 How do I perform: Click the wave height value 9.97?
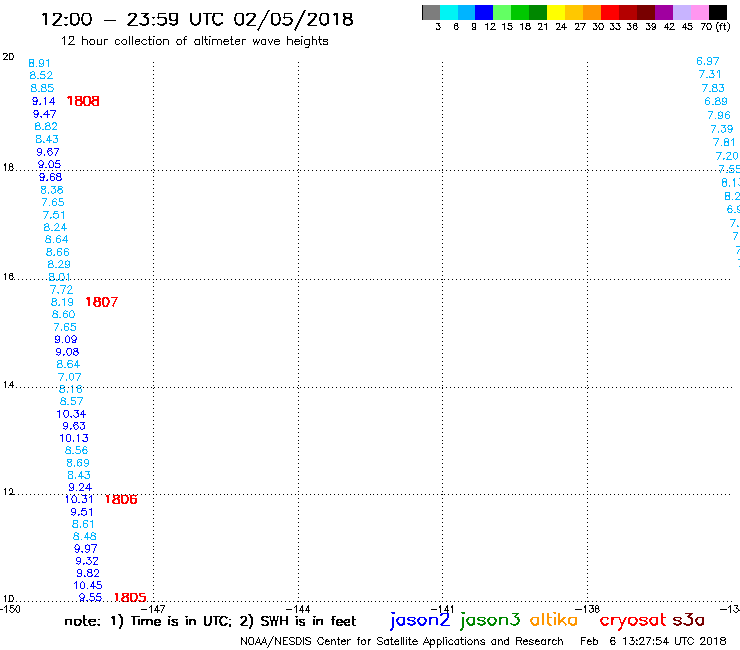(86, 549)
